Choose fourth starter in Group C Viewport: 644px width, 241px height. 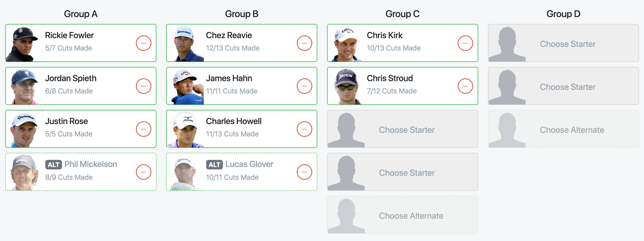pos(402,172)
